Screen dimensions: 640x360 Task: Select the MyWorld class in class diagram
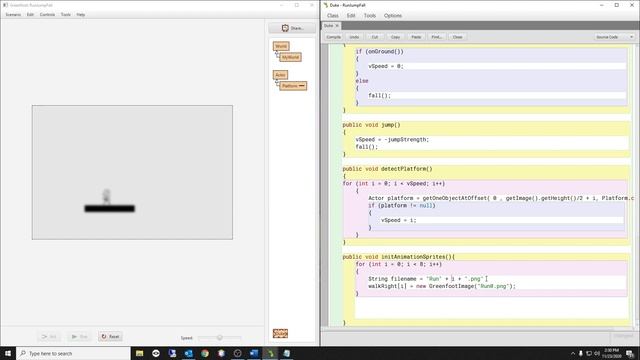pos(291,57)
